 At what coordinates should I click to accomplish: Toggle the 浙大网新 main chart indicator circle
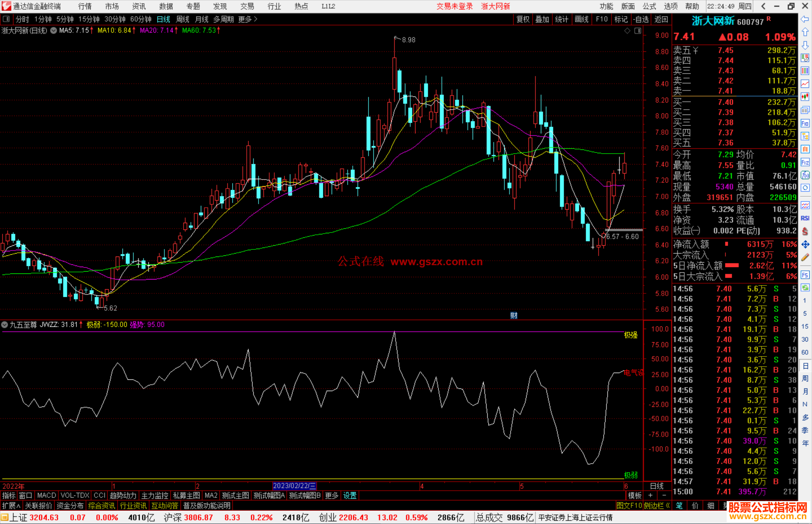[53, 30]
